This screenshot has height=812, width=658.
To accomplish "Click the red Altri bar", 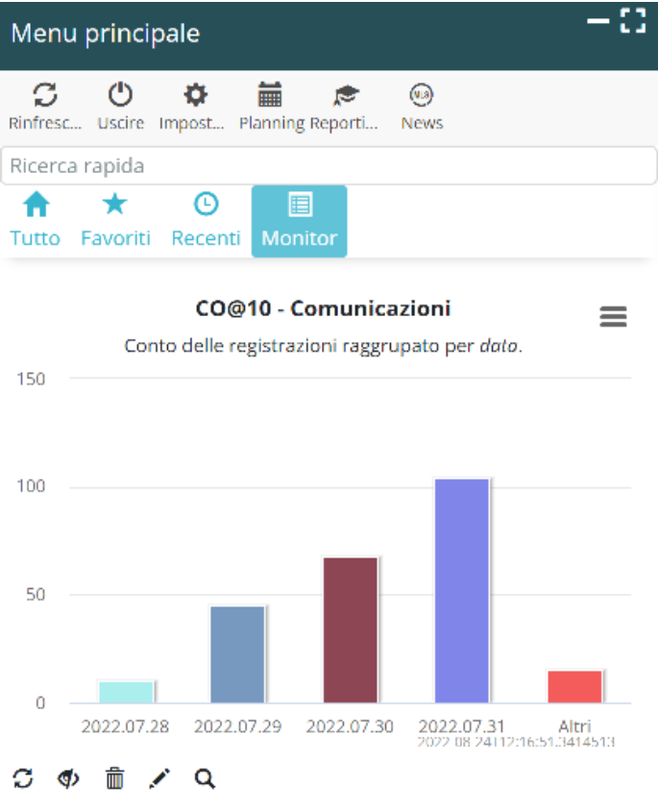I will click(x=574, y=686).
